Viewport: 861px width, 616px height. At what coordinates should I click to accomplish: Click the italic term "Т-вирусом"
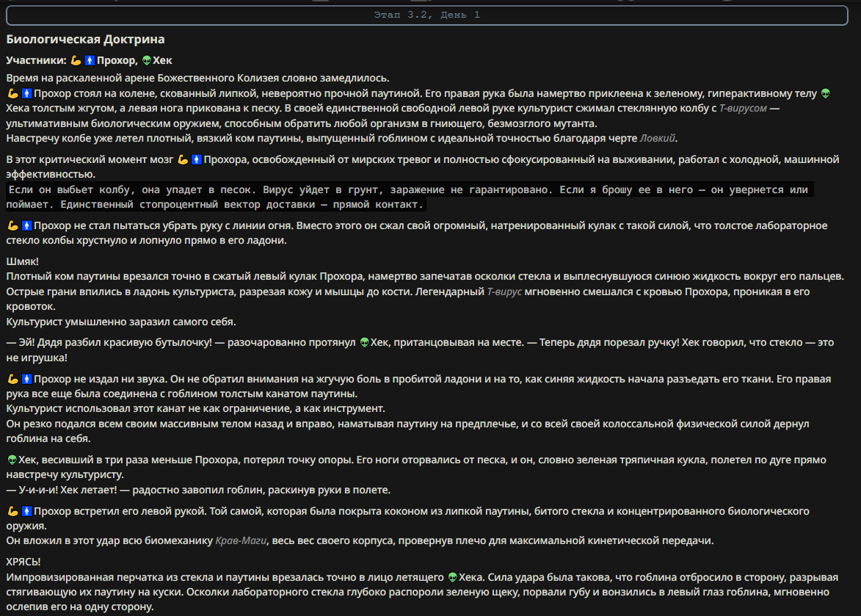click(x=743, y=108)
